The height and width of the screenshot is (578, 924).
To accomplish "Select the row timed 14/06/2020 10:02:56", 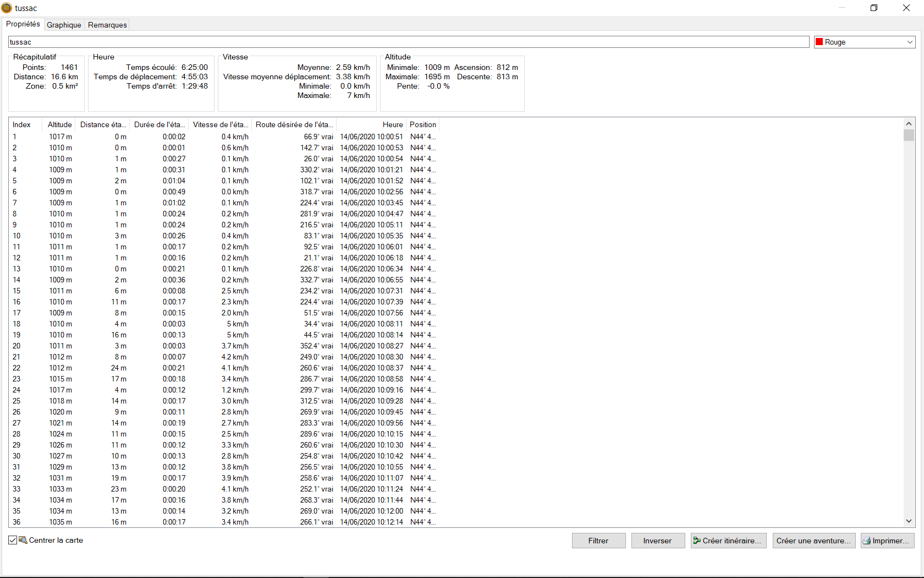I will [x=224, y=192].
